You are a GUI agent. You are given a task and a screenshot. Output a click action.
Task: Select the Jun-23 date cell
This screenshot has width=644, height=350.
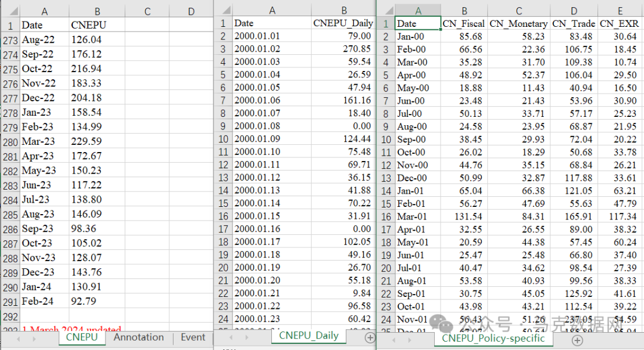[x=44, y=185]
